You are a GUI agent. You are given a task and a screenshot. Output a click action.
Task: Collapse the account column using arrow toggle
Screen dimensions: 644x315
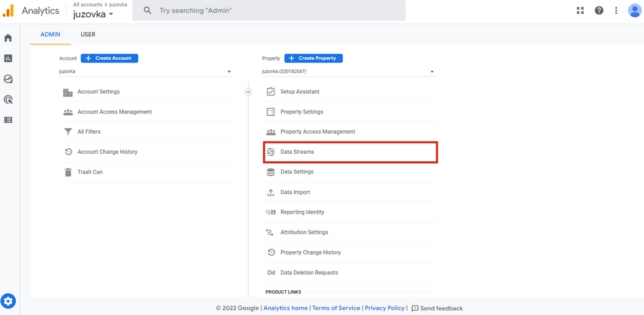(248, 92)
